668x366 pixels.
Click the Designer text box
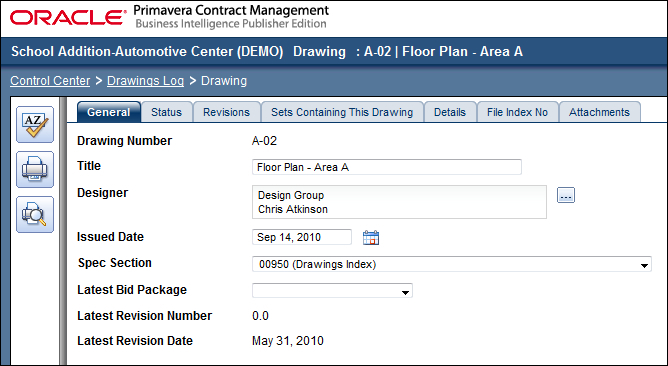coord(399,202)
